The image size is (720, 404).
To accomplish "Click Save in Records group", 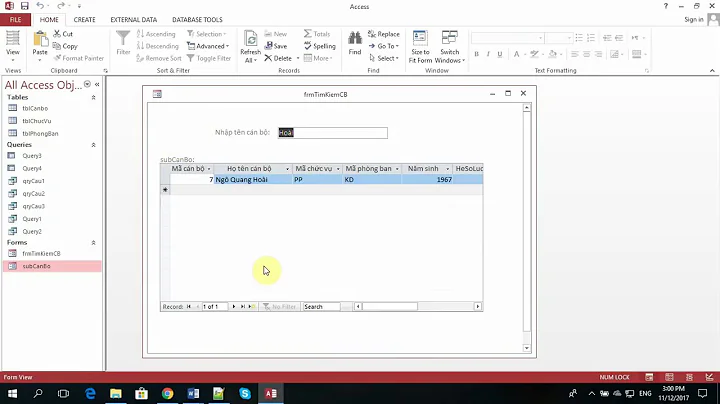I will tap(276, 46).
